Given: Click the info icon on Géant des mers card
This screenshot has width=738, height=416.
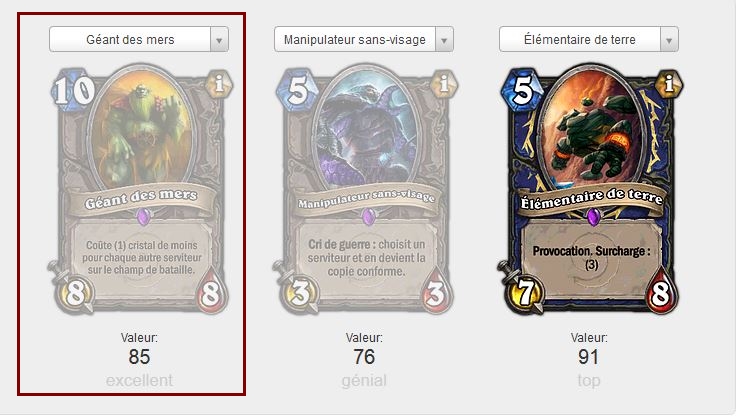Looking at the screenshot, I should (219, 85).
